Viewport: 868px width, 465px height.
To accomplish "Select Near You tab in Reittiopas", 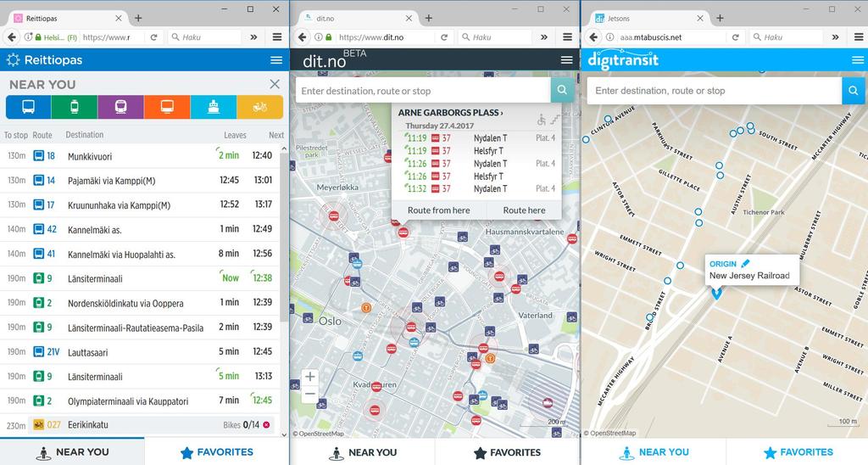I will click(x=73, y=452).
